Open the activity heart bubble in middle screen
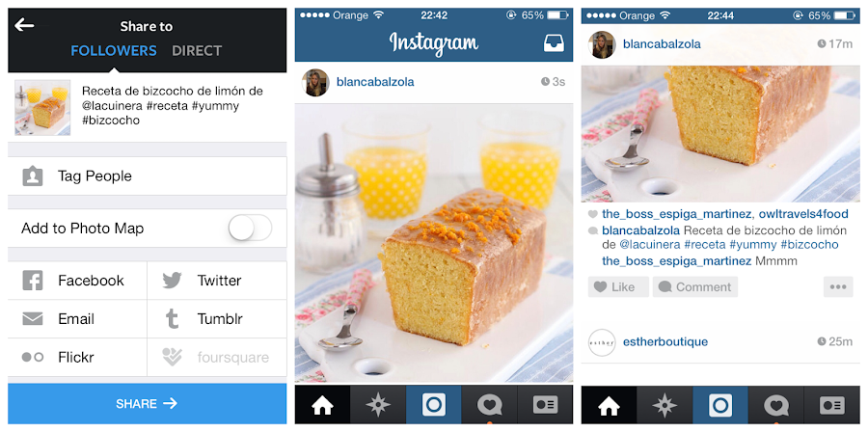The image size is (868, 432). pyautogui.click(x=489, y=405)
